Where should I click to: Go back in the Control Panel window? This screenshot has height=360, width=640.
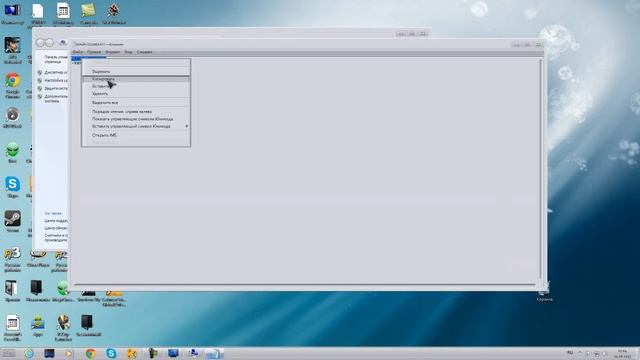tap(40, 42)
